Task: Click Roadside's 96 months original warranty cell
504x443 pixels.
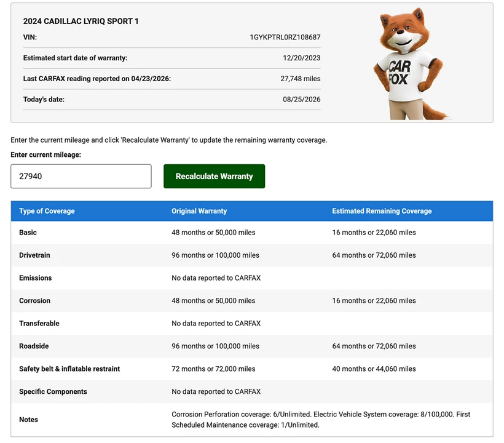Action: click(215, 346)
